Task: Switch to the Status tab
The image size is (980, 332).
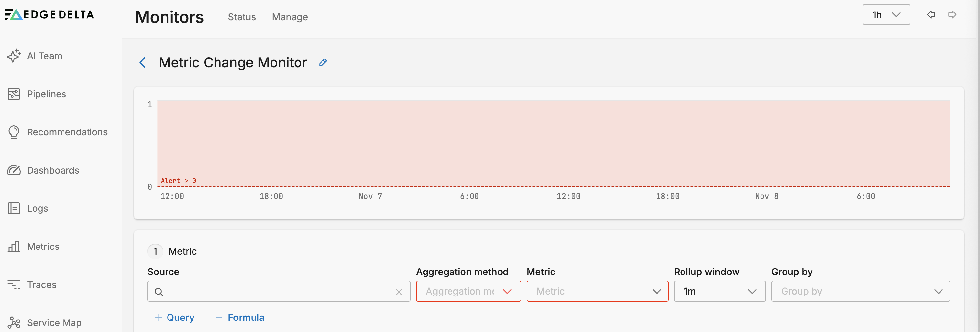Action: click(242, 17)
